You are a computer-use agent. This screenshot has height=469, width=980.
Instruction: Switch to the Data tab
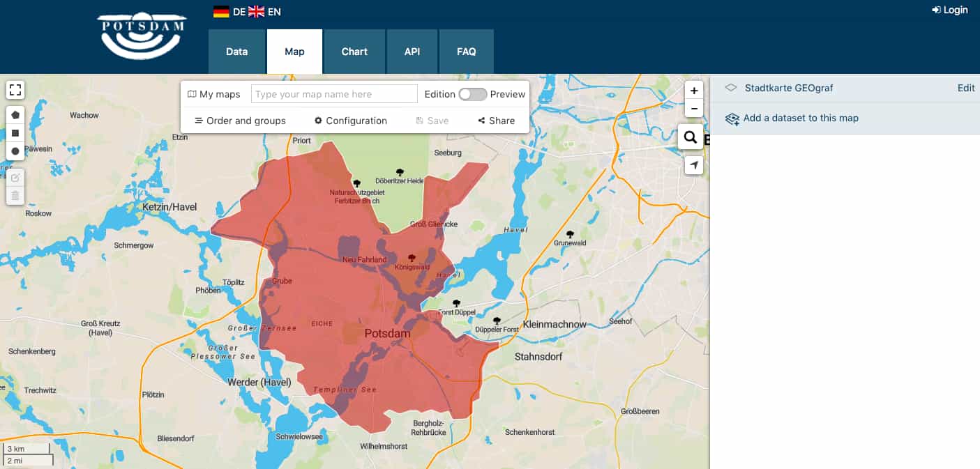(236, 52)
